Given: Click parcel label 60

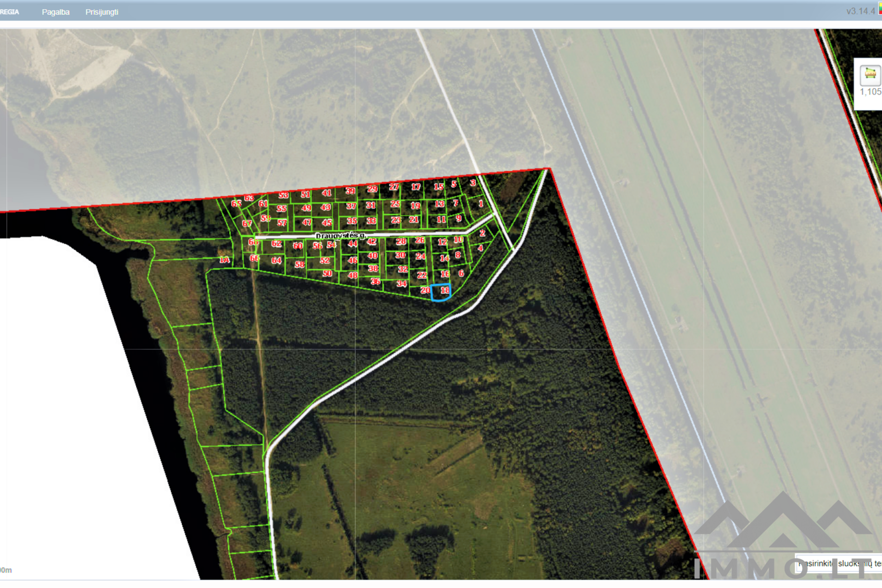Looking at the screenshot, I should pyautogui.click(x=298, y=246).
